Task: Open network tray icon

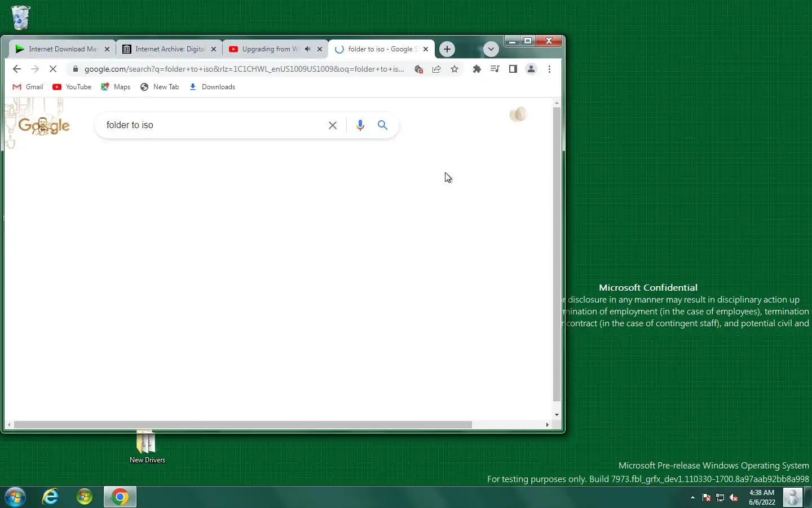Action: pos(720,497)
